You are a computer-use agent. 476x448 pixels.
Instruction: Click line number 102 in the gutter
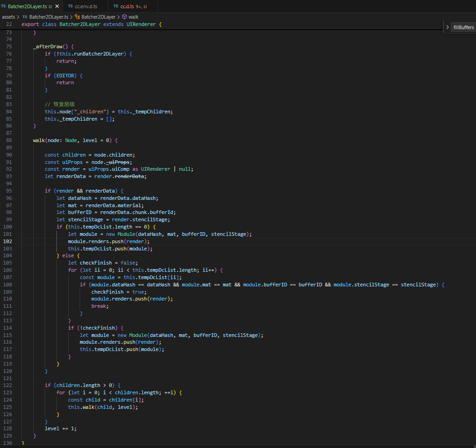(x=9, y=241)
